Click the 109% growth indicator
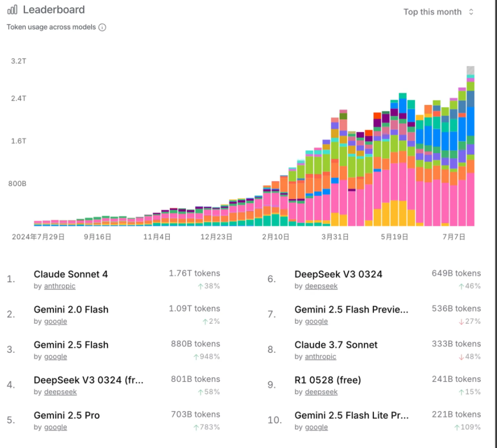Viewport: 497px width, 448px height. pos(467,427)
